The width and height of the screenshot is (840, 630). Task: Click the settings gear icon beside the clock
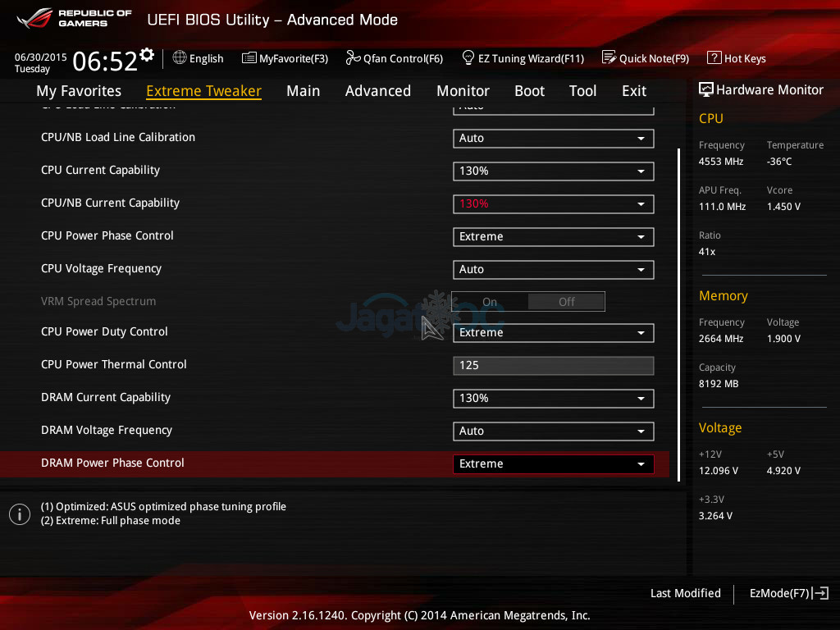tap(147, 55)
